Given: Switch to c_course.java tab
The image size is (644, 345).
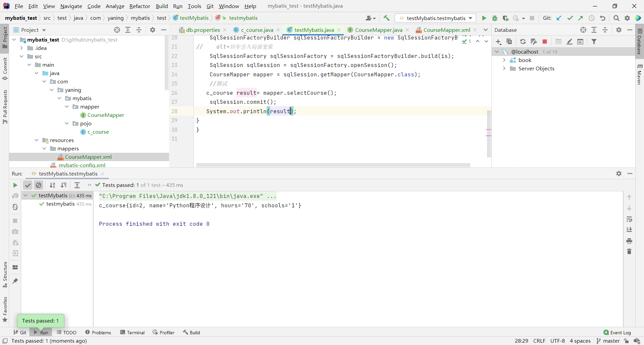Looking at the screenshot, I should pyautogui.click(x=257, y=30).
